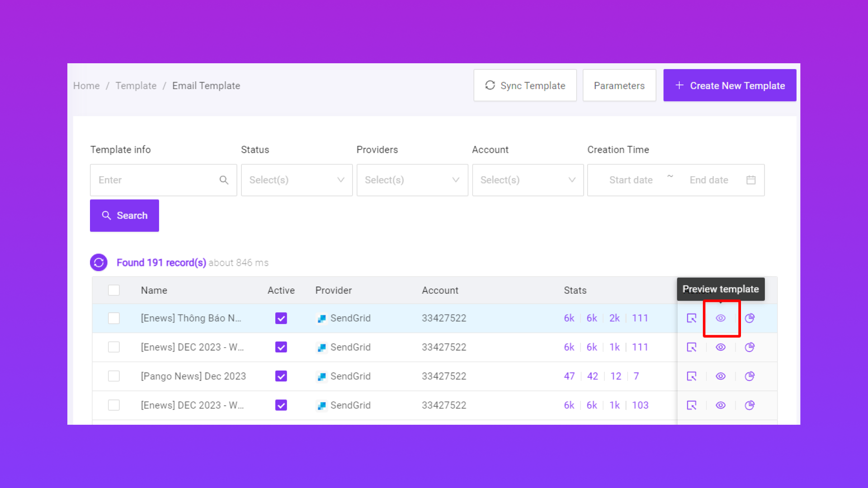Viewport: 868px width, 488px height.
Task: Click the preview eye icon in first row
Action: (x=721, y=318)
